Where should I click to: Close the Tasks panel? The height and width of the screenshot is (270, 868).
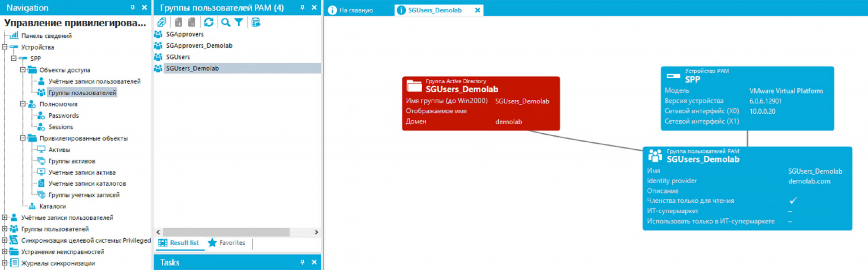[314, 262]
